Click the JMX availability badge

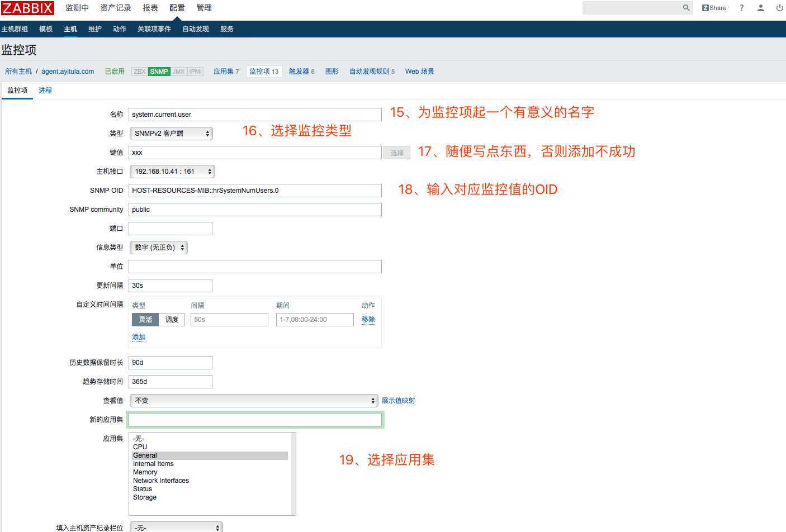[x=179, y=72]
